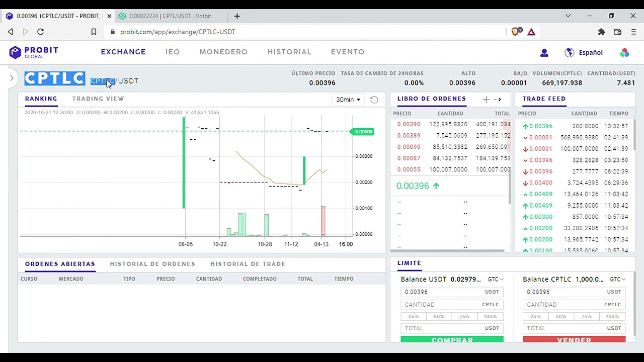Click the minus icon in order book
This screenshot has width=644, height=362.
point(495,100)
